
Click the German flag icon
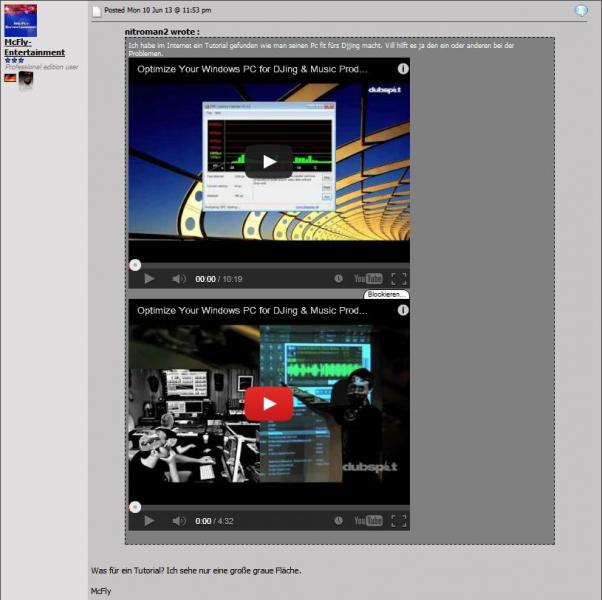(10, 78)
